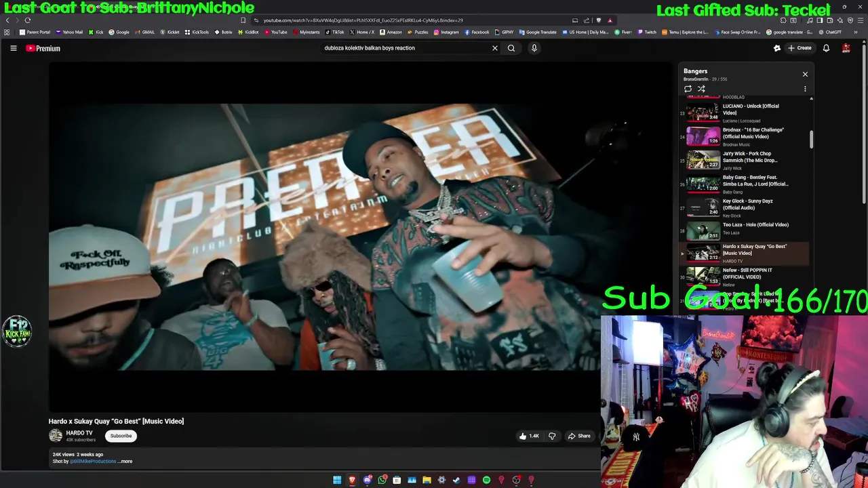Open the HARDO TV channel name link
The width and height of the screenshot is (868, 488).
point(79,433)
